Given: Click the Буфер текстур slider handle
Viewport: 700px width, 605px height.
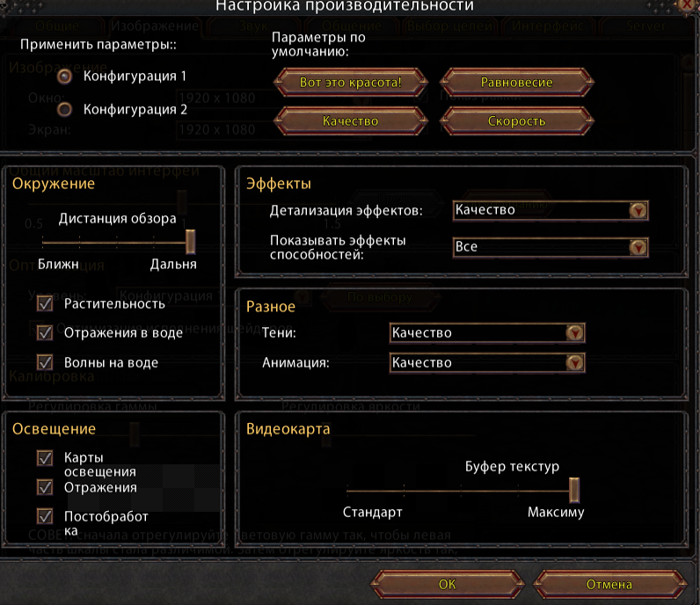Looking at the screenshot, I should (574, 490).
